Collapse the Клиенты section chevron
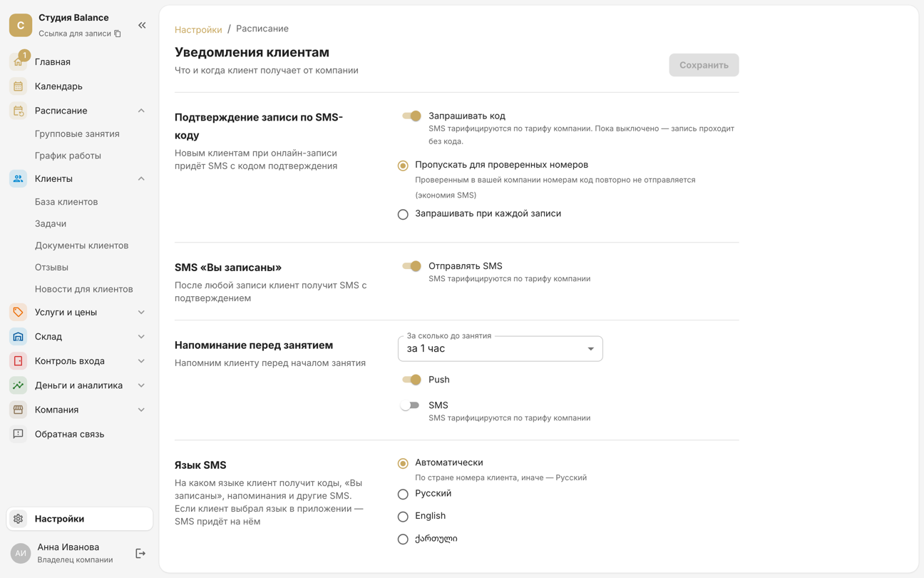The height and width of the screenshot is (578, 924). (141, 178)
